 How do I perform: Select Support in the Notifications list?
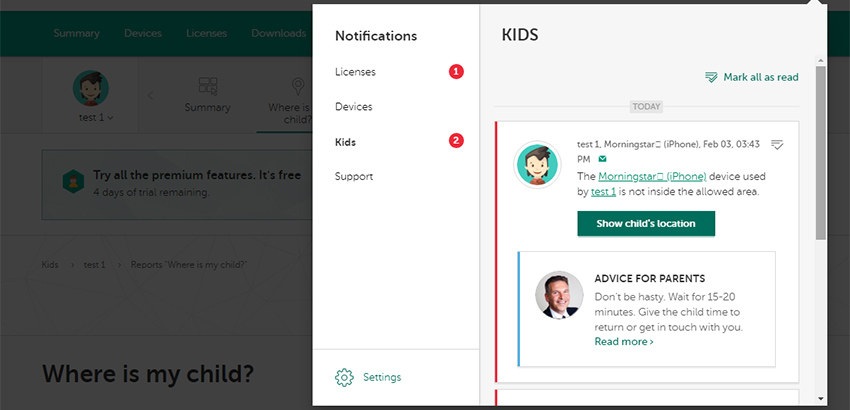click(x=354, y=177)
